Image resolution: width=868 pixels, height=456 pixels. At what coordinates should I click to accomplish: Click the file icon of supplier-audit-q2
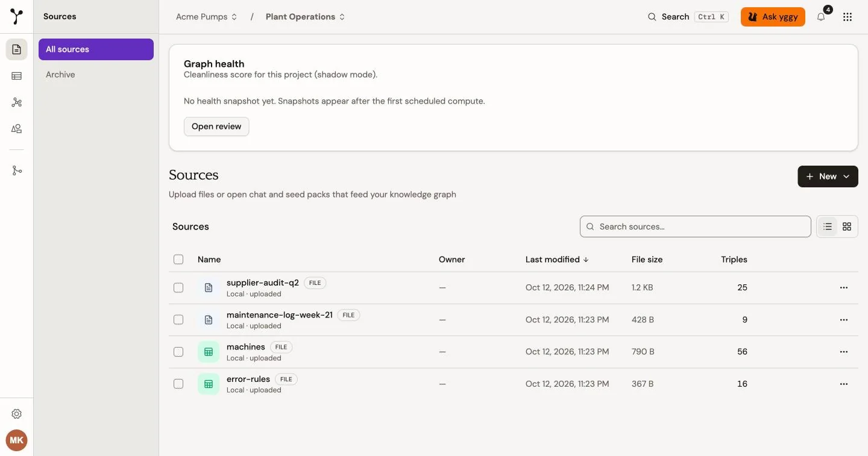click(x=209, y=288)
